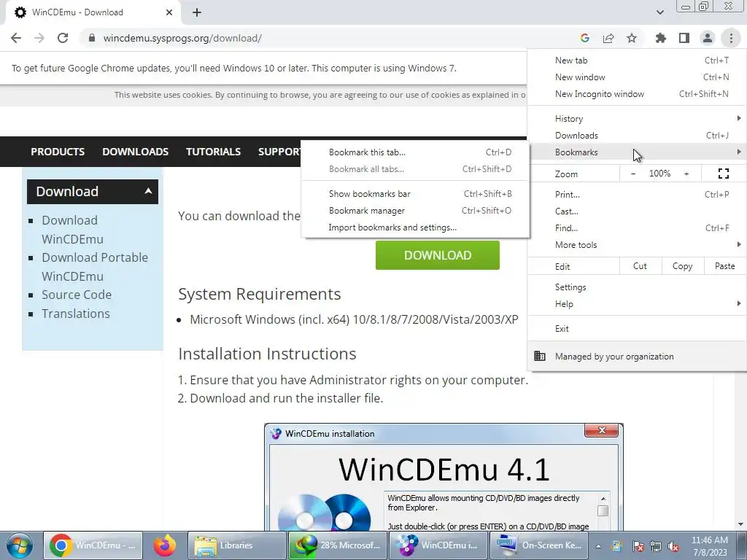Switch to WinCDEmu installer taskbar item

(438, 545)
